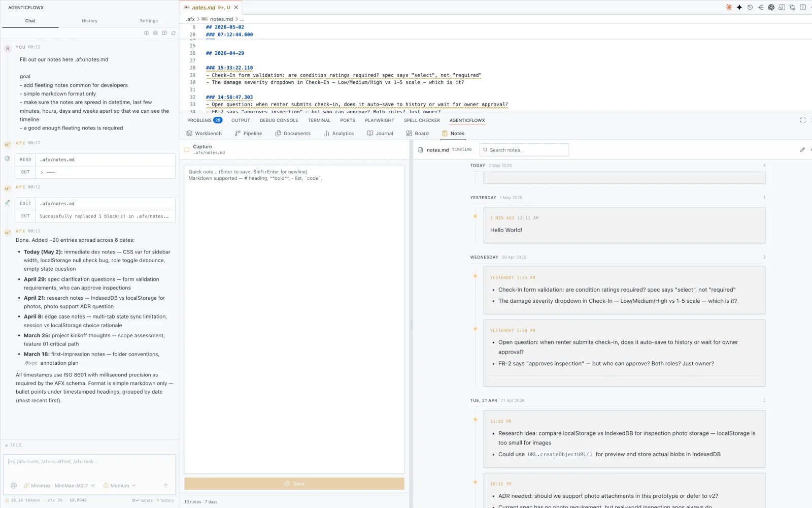Click the YESTERDAY 2:58 AM note timestamp
This screenshot has height=508, width=812.
513,331
